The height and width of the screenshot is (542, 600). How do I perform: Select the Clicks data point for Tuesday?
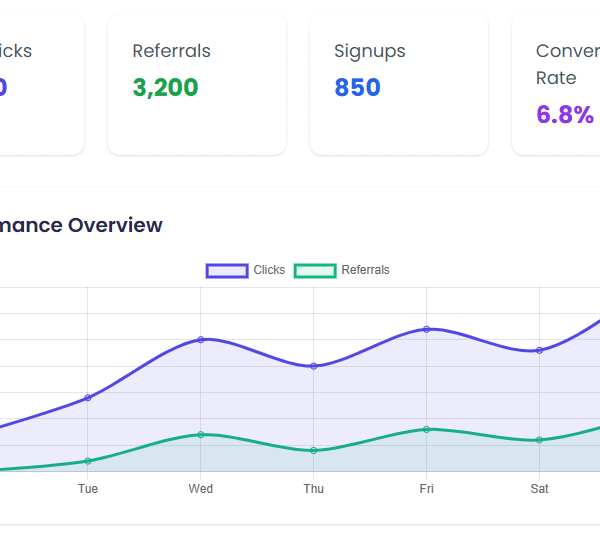tap(88, 398)
